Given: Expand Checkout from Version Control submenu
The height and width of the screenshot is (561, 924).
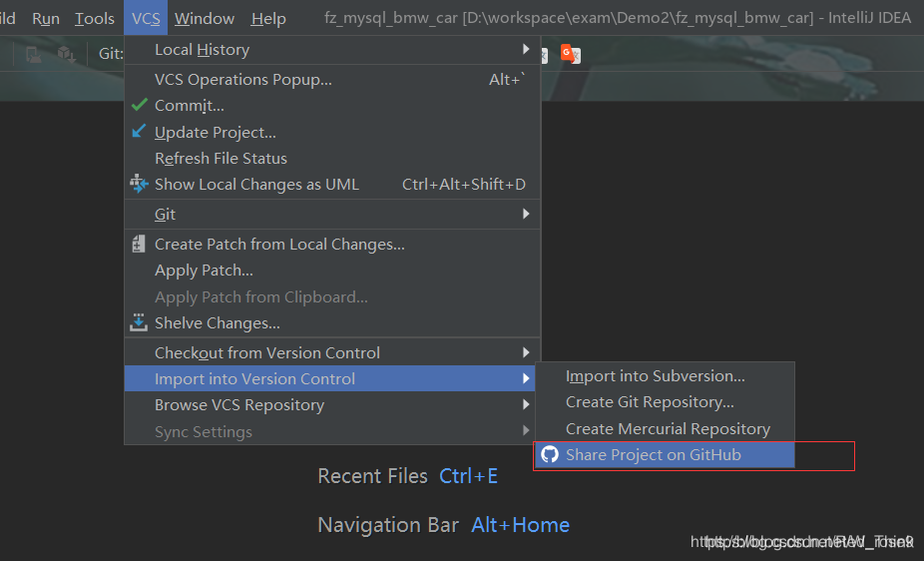Looking at the screenshot, I should pyautogui.click(x=332, y=353).
